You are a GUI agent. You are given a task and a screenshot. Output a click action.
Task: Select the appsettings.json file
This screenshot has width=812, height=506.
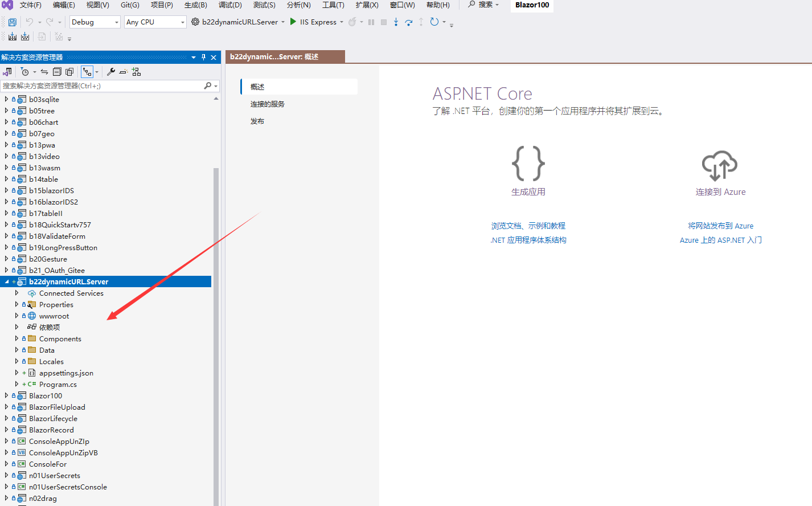pos(66,373)
